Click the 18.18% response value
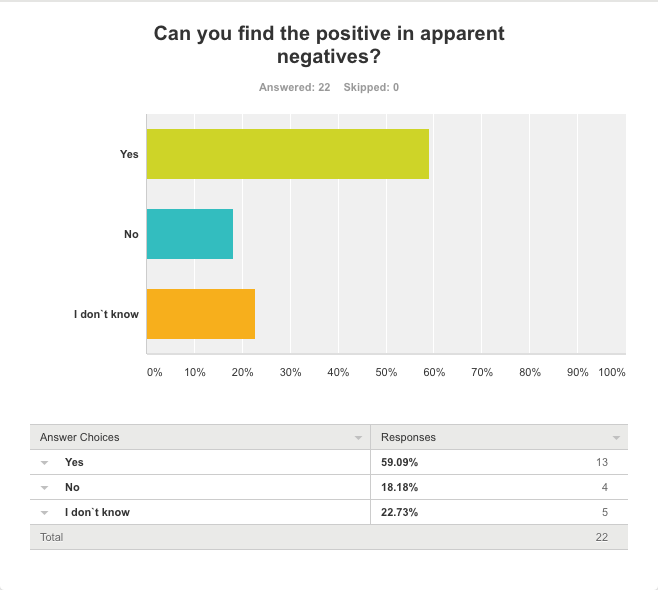The height and width of the screenshot is (590, 658). tap(399, 487)
